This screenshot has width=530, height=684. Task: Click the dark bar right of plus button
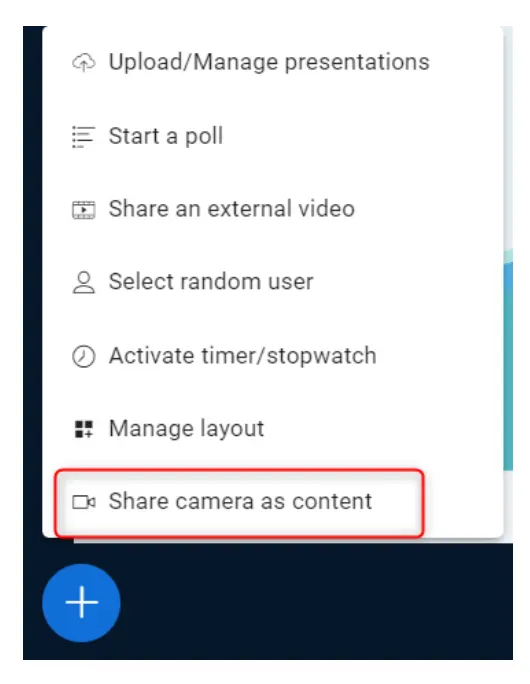click(x=316, y=602)
